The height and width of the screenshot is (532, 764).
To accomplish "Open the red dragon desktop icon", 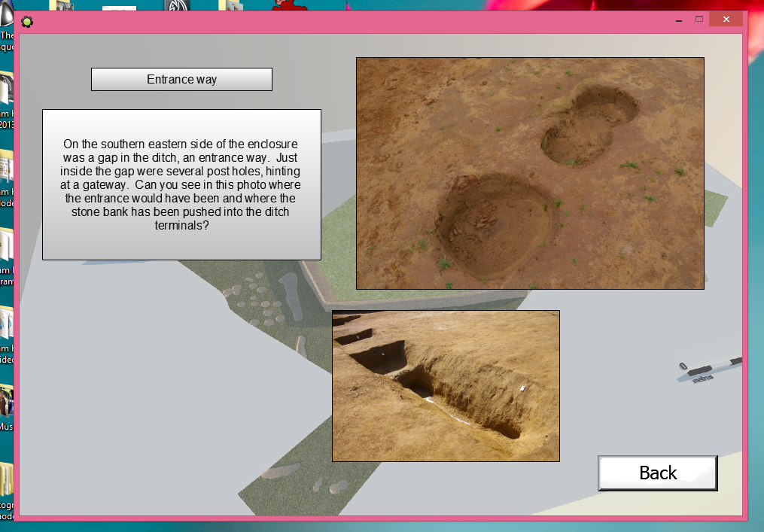I will click(288, 6).
